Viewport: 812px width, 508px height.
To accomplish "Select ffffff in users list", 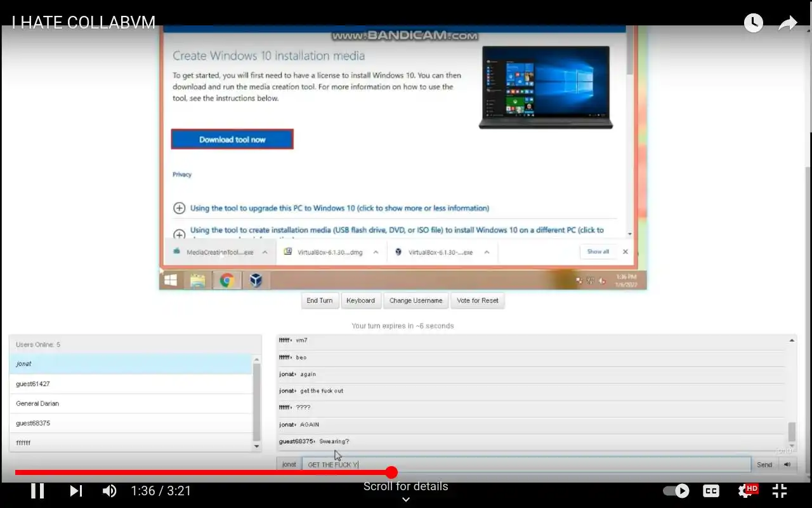I will [x=131, y=443].
